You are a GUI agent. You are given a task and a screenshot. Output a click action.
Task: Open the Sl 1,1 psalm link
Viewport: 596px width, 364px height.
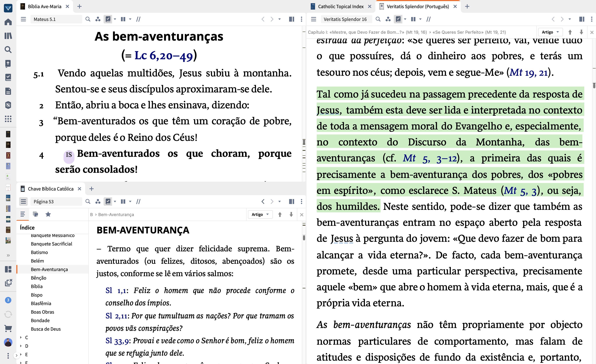[116, 291]
